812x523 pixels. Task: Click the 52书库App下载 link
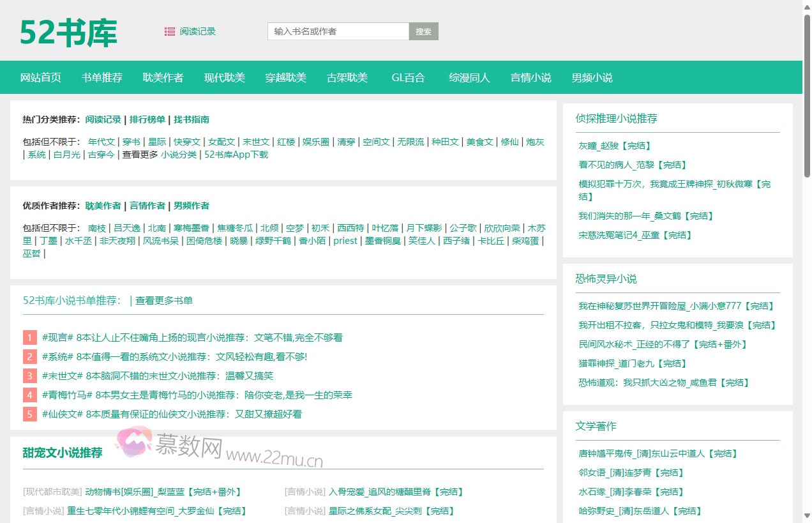pos(236,155)
